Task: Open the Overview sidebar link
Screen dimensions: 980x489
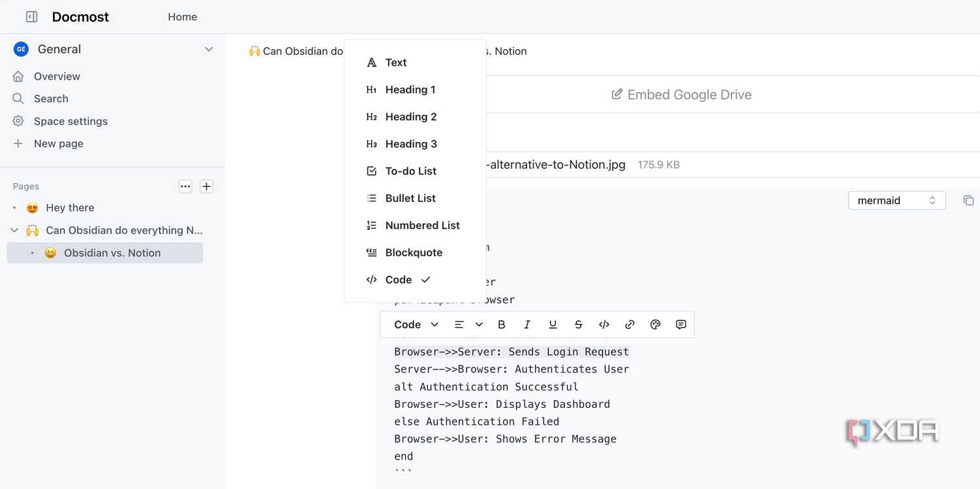Action: [x=57, y=76]
